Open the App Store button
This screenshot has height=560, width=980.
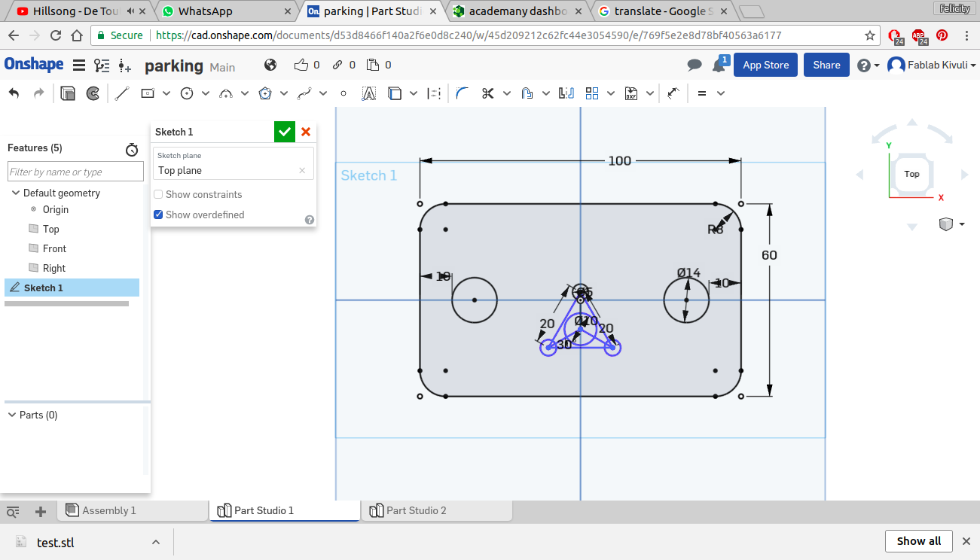765,65
